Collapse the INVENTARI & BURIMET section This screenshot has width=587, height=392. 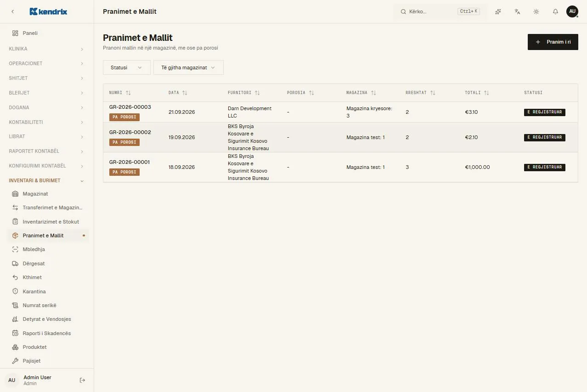46,180
